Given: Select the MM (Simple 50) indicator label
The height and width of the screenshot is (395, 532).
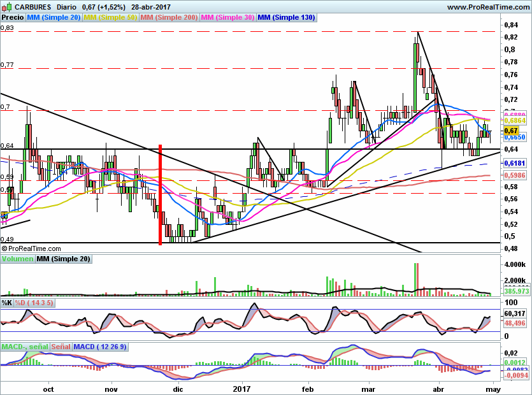Looking at the screenshot, I should (x=110, y=17).
